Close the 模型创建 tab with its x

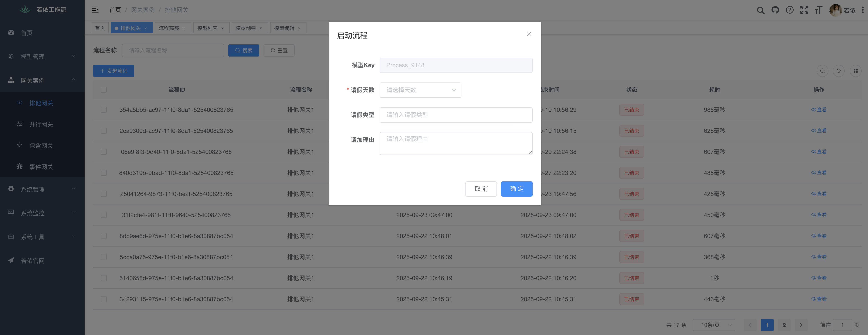point(261,28)
